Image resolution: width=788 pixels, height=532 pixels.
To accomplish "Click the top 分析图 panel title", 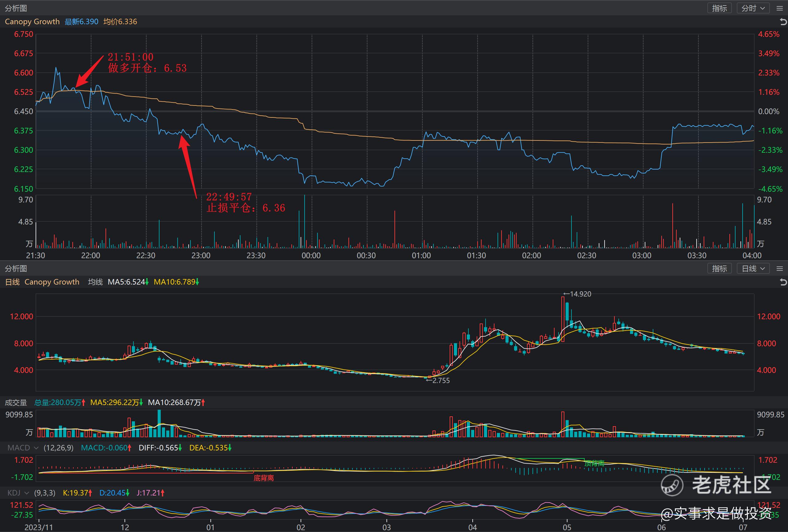I will tap(16, 8).
